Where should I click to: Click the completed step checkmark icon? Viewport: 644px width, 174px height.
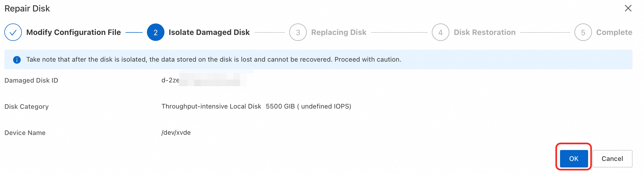click(13, 32)
